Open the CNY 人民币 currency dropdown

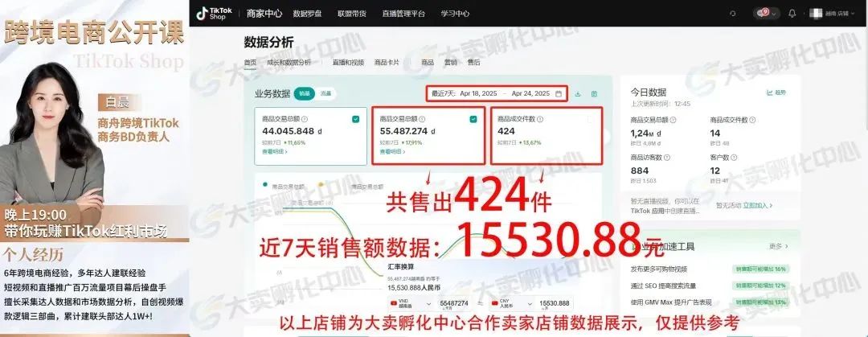pyautogui.click(x=513, y=304)
